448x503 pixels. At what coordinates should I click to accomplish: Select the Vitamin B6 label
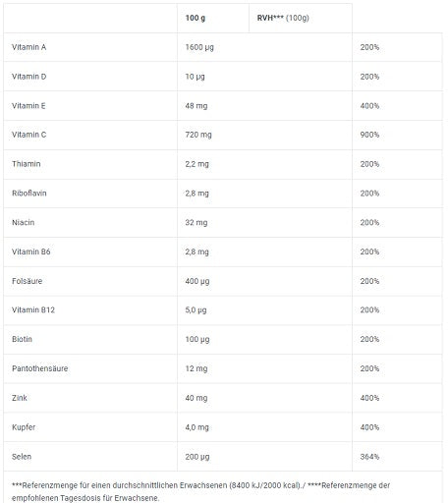click(31, 251)
